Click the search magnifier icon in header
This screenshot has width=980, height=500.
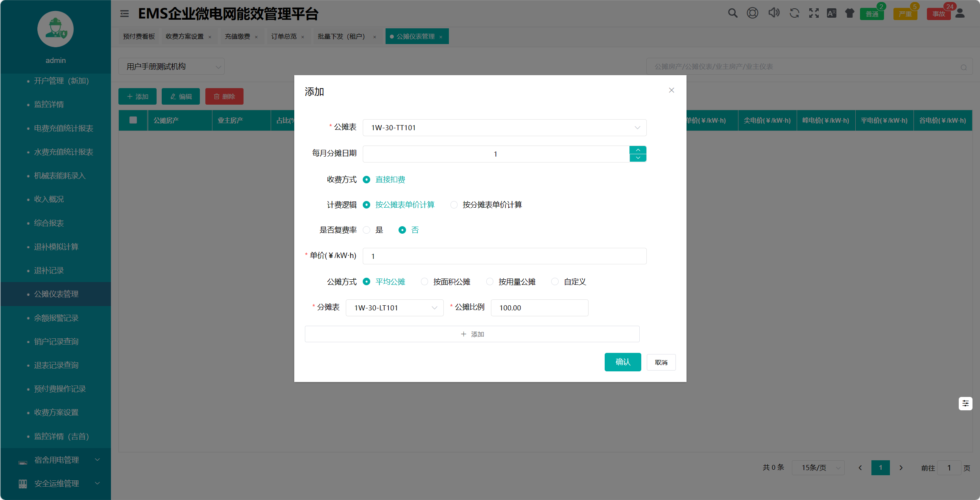pyautogui.click(x=732, y=13)
